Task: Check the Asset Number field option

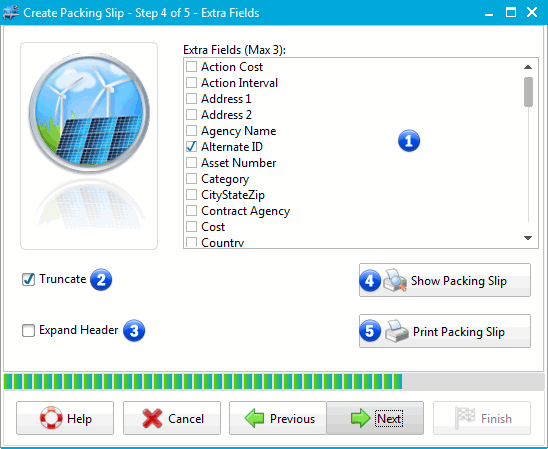Action: [x=192, y=163]
